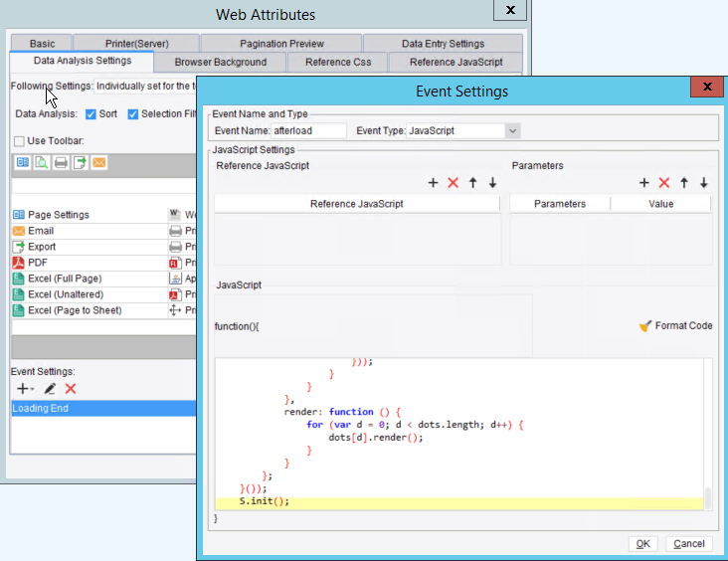Select the Loading End event row
Image resolution: width=728 pixels, height=561 pixels.
(103, 408)
